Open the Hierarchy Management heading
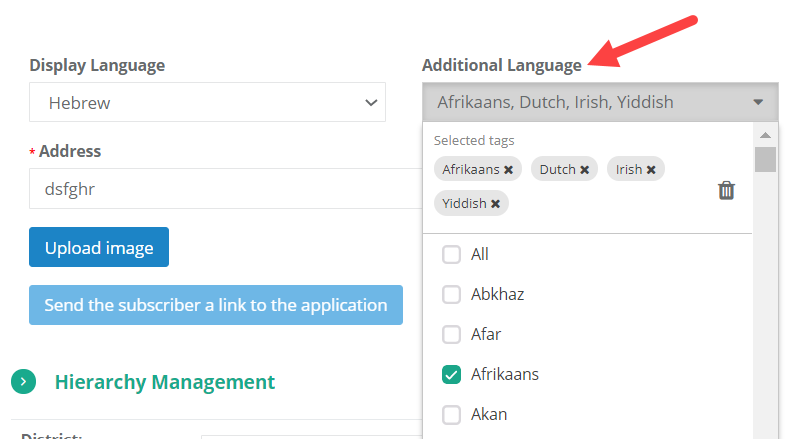 (x=165, y=382)
